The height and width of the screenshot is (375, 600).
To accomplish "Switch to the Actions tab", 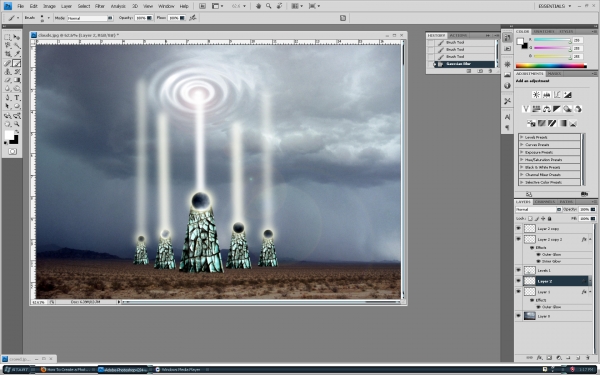I will (x=458, y=35).
